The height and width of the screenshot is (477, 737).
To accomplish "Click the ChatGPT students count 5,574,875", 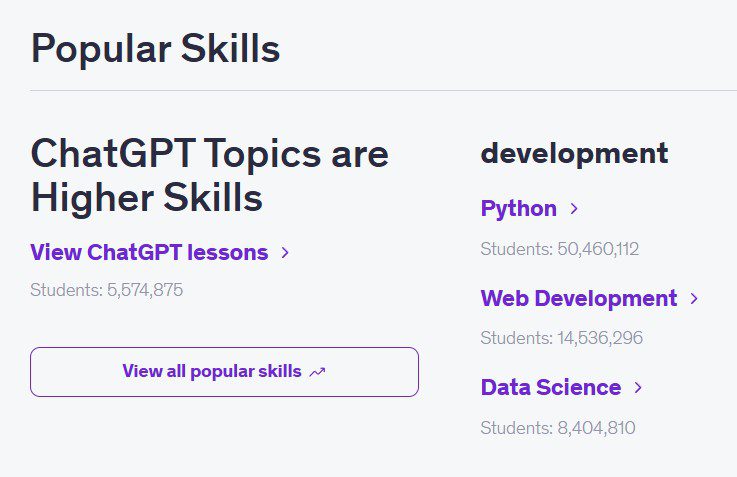I will pos(106,291).
